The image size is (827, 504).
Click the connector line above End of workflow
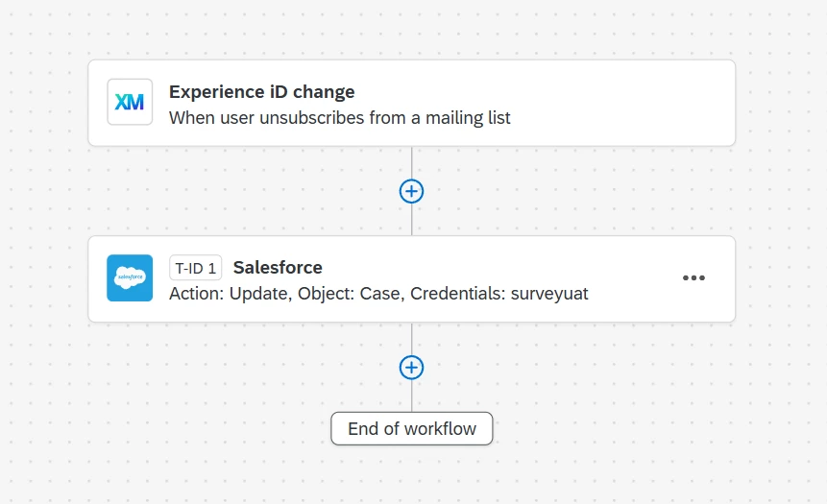click(x=411, y=397)
